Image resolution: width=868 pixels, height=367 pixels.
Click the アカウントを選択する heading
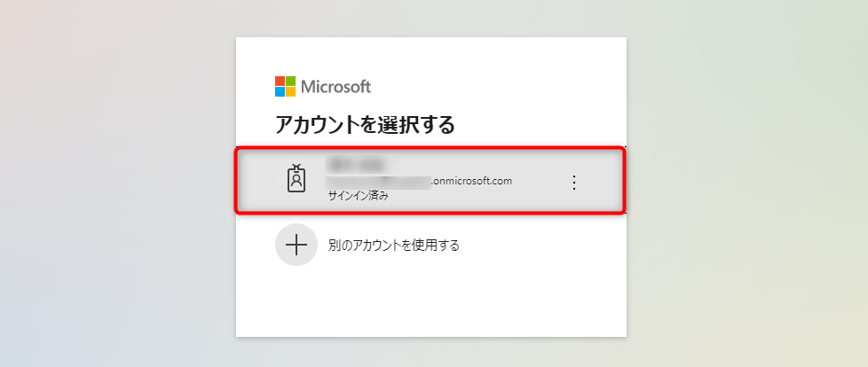click(365, 125)
